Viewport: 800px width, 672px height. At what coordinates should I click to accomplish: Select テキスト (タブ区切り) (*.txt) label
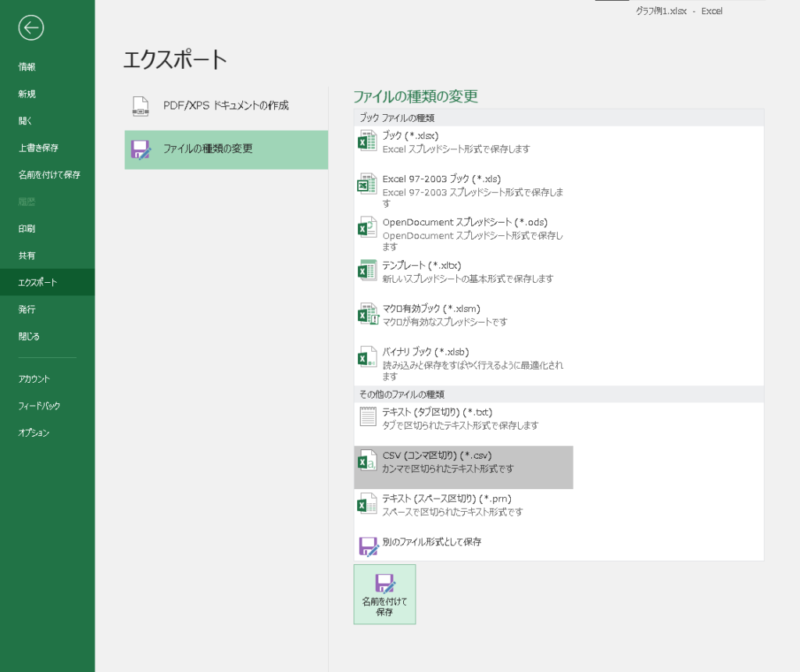pos(437,413)
